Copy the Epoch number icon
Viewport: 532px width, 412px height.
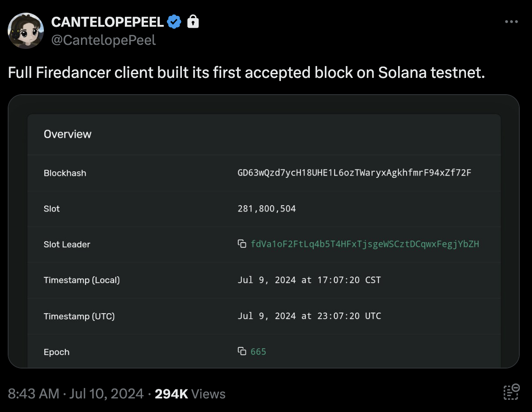click(242, 351)
